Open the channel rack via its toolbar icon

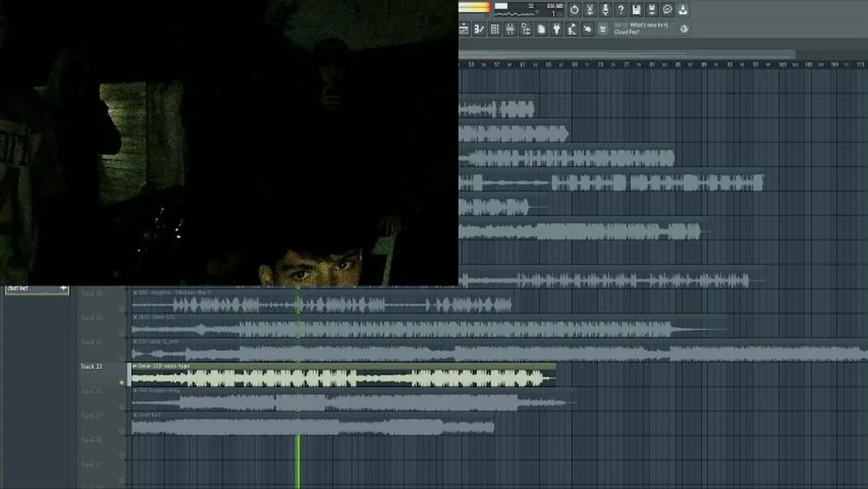click(x=494, y=29)
